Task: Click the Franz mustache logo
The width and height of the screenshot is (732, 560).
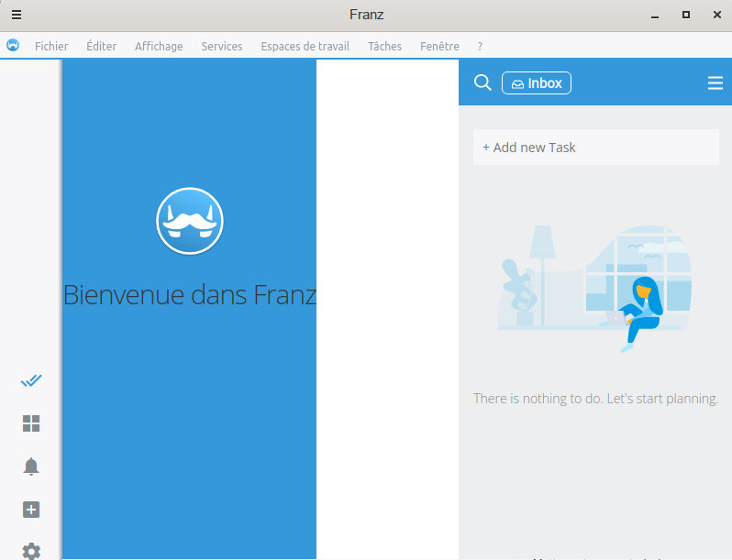Action: point(190,220)
